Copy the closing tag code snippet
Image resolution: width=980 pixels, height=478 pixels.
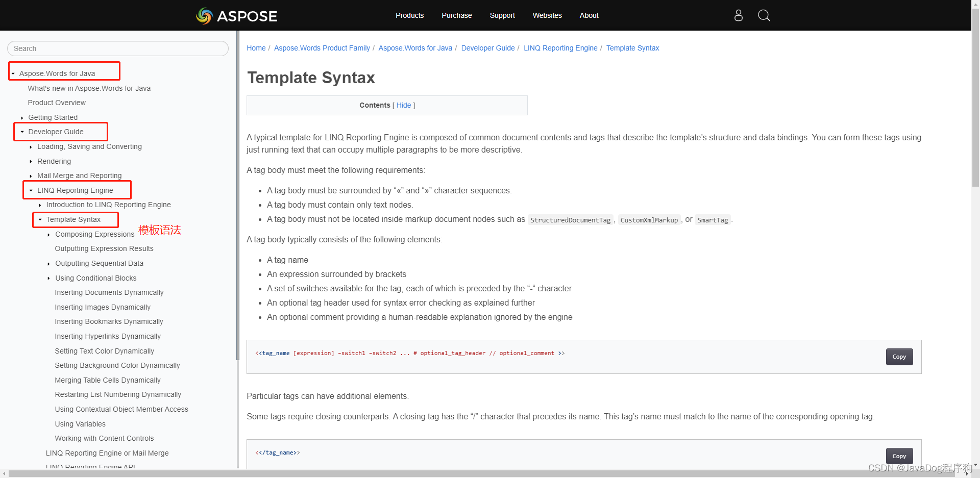[899, 456]
